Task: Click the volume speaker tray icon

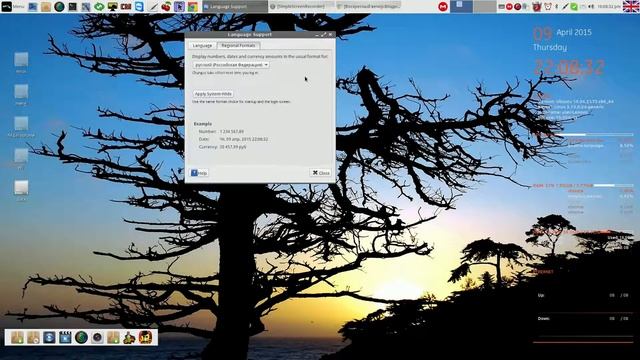Action: click(x=591, y=7)
